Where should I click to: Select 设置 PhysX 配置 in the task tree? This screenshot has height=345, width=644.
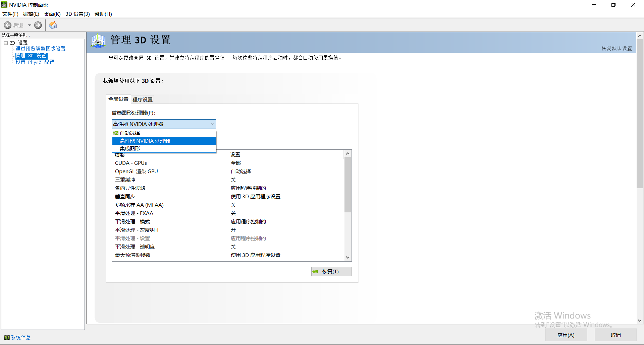tap(35, 62)
